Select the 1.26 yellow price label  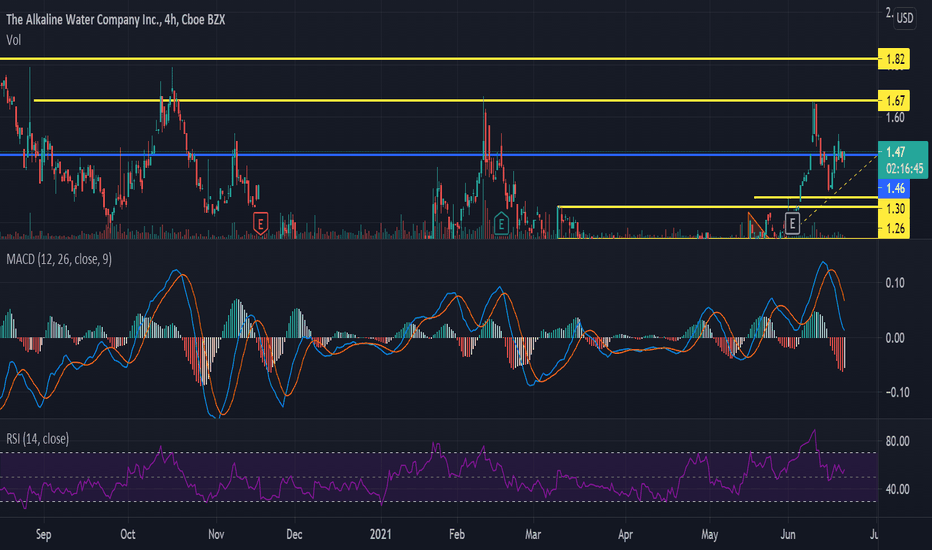(894, 228)
